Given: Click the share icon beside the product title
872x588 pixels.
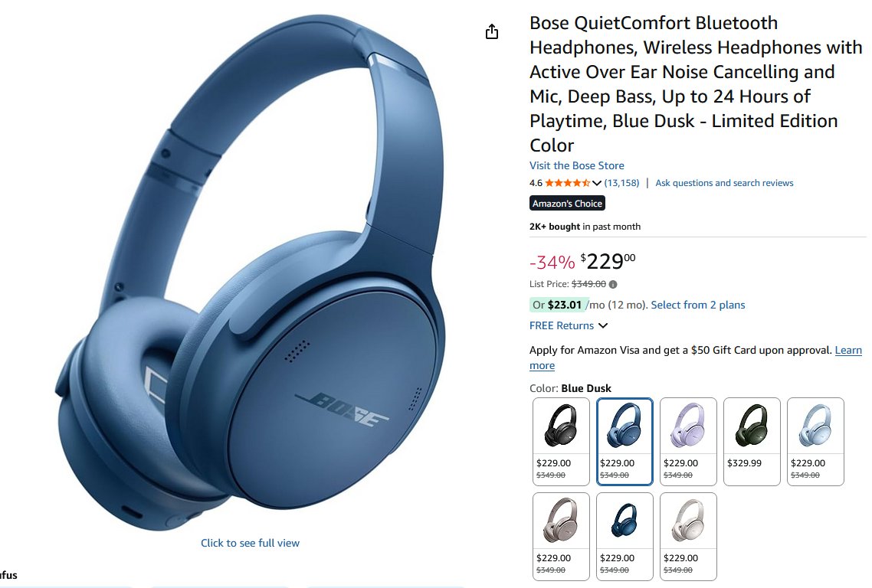Looking at the screenshot, I should point(492,31).
